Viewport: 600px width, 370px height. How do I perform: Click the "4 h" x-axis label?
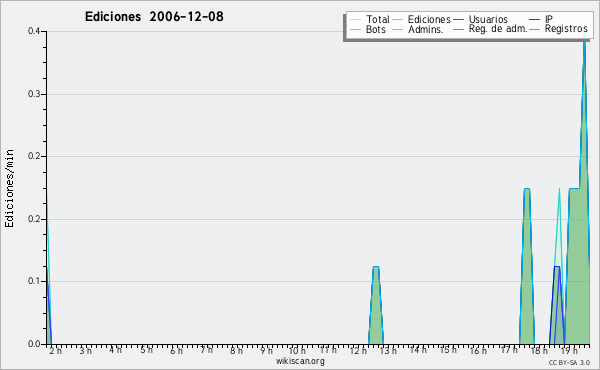coord(116,350)
